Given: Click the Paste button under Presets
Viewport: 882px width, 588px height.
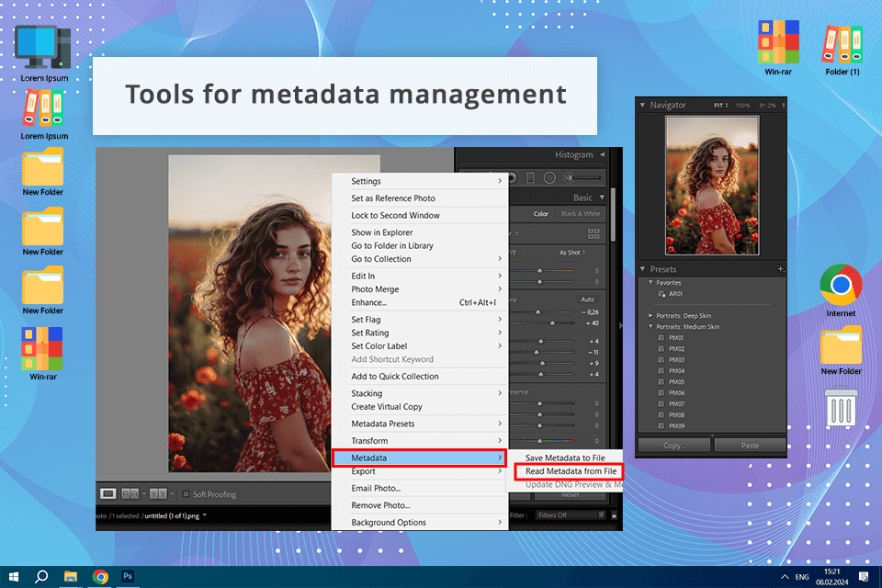Looking at the screenshot, I should coord(750,445).
